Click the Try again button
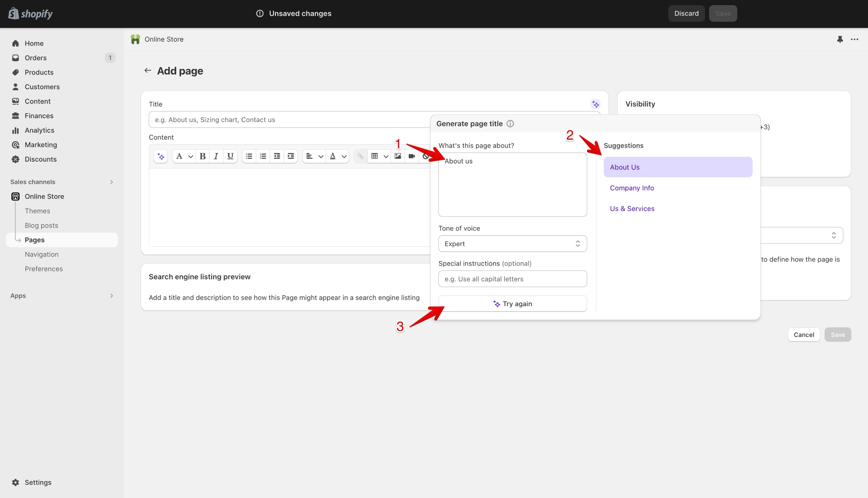This screenshot has height=498, width=868. coord(513,304)
